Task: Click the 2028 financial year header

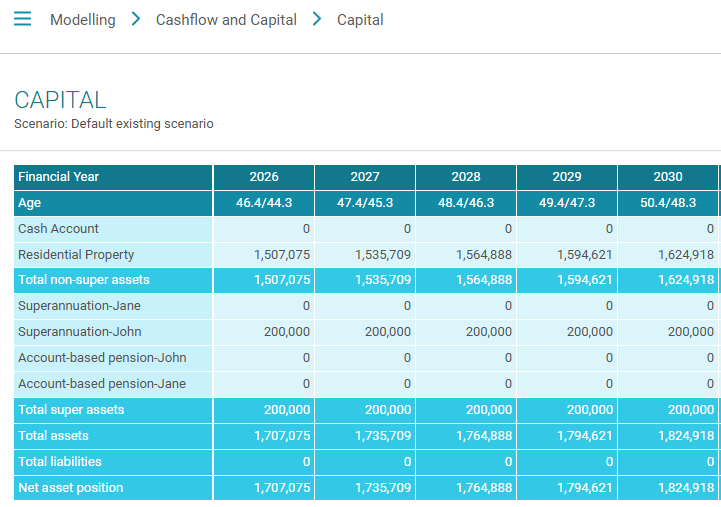Action: 466,177
